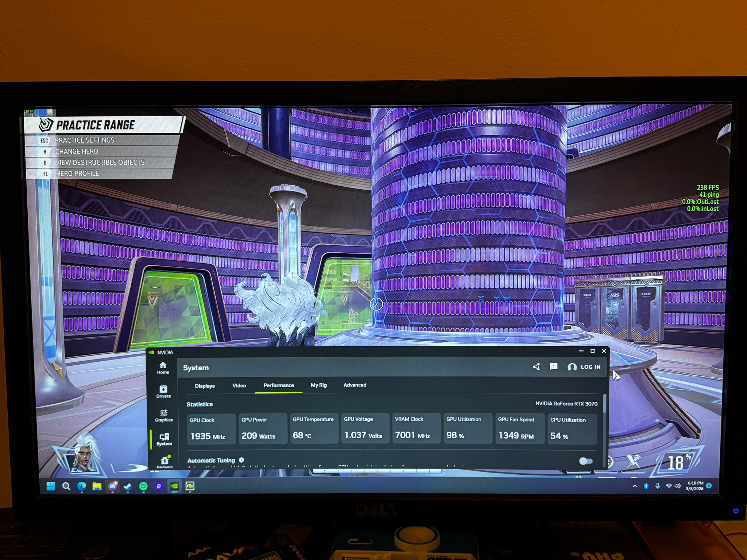This screenshot has height=560, width=747.
Task: Switch to the Video tab
Action: [239, 385]
